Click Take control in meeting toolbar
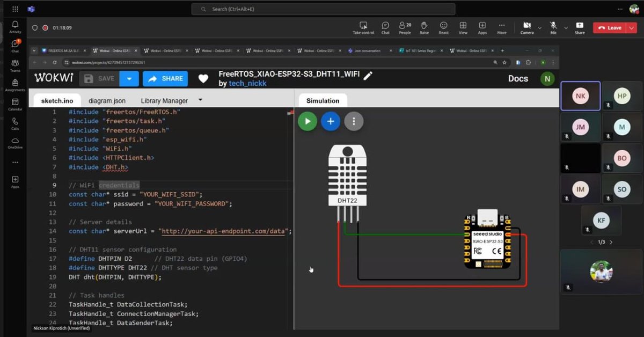644x337 pixels. pyautogui.click(x=363, y=28)
